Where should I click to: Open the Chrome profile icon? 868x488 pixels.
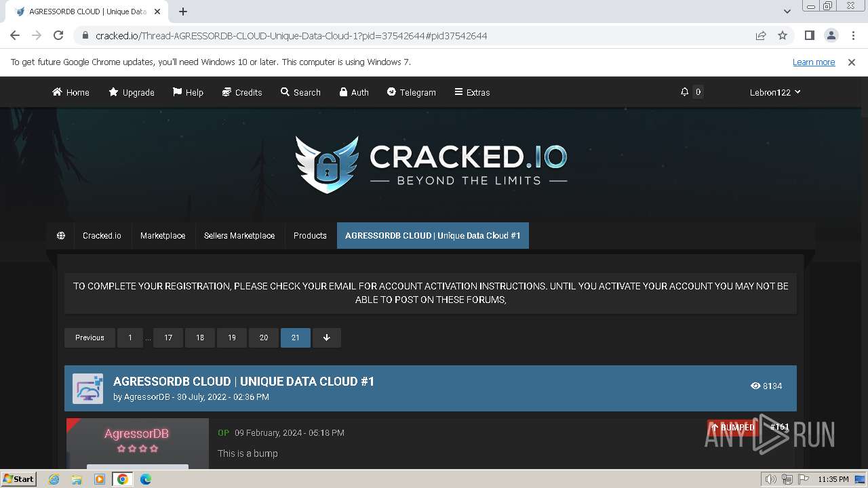click(831, 35)
